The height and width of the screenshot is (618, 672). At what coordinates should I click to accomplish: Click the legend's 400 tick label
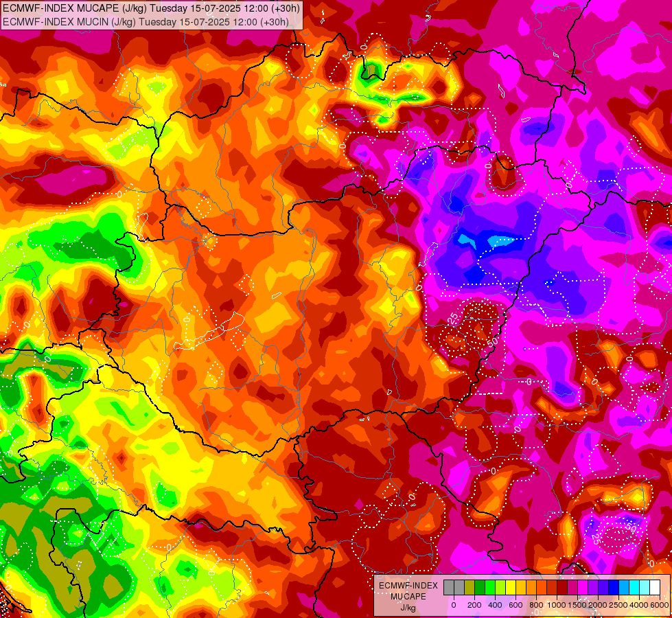click(495, 605)
